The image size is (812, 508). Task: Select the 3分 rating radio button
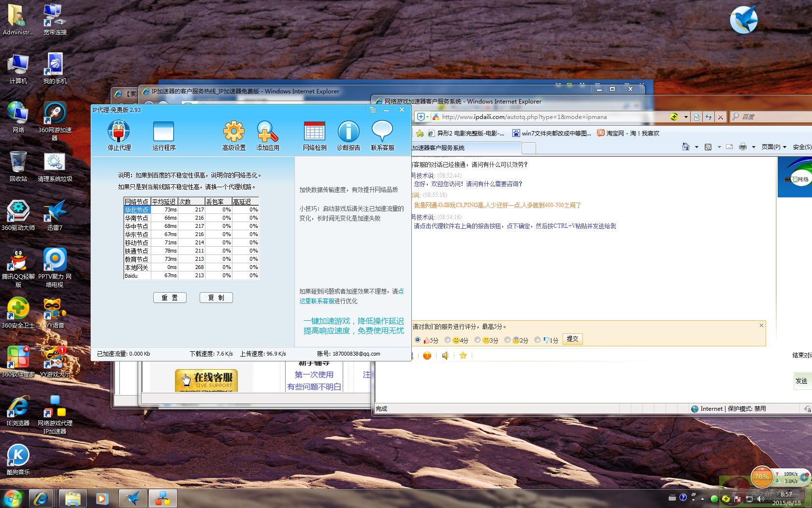478,340
